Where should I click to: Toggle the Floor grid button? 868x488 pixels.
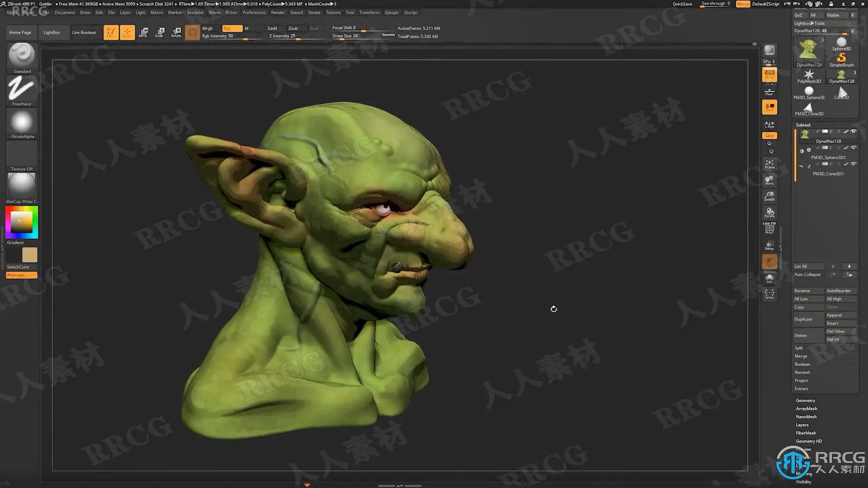[769, 92]
